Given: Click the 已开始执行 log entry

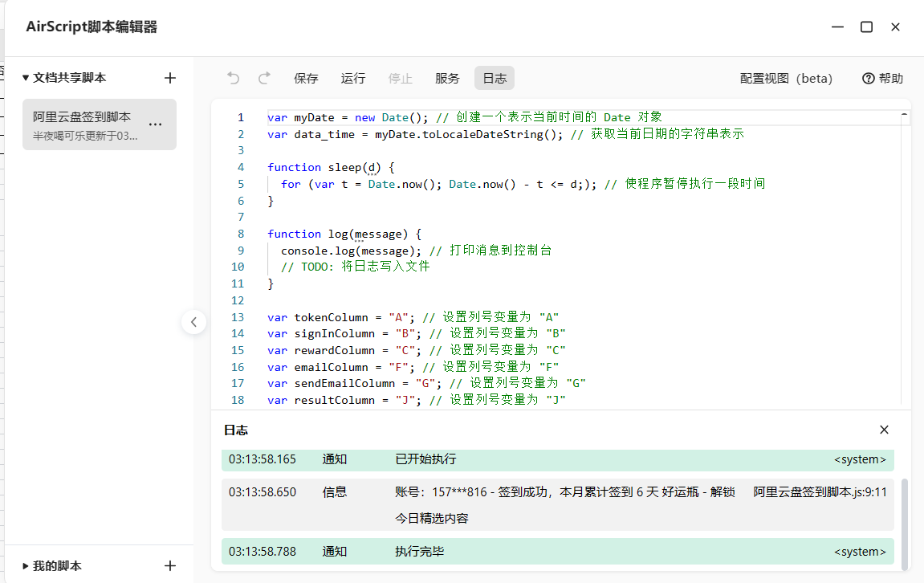Looking at the screenshot, I should (x=557, y=460).
